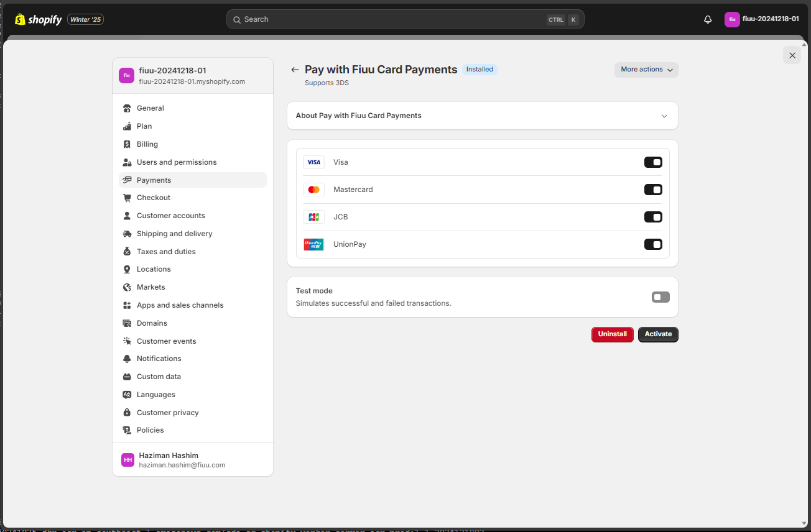Click the Locations pin icon
This screenshot has width=811, height=532.
coord(127,269)
